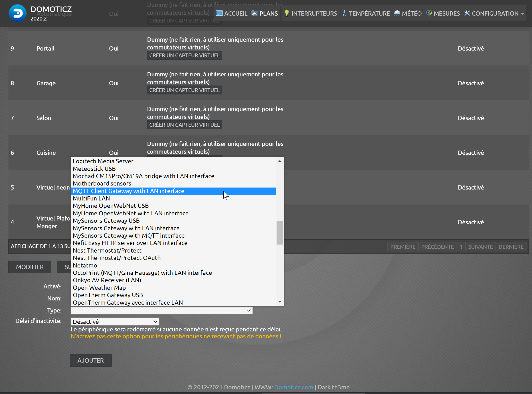The width and height of the screenshot is (532, 394).
Task: Select Netatmo in the hardware list
Action: tap(85, 265)
